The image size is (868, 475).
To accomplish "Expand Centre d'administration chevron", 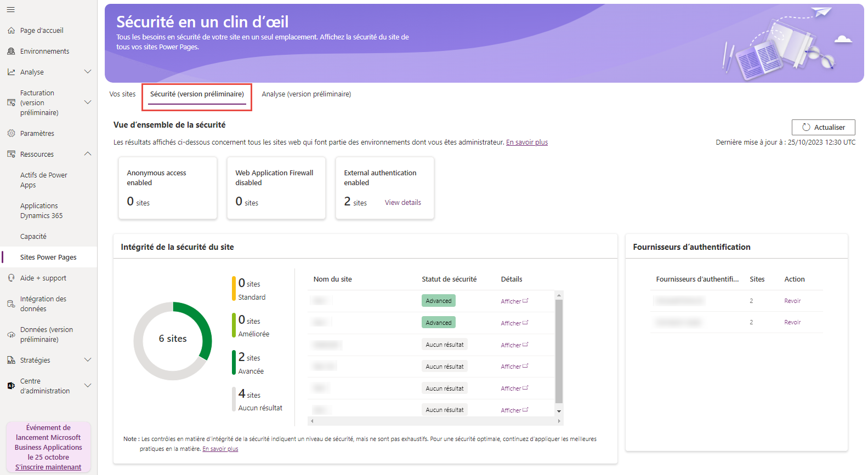I will (88, 386).
